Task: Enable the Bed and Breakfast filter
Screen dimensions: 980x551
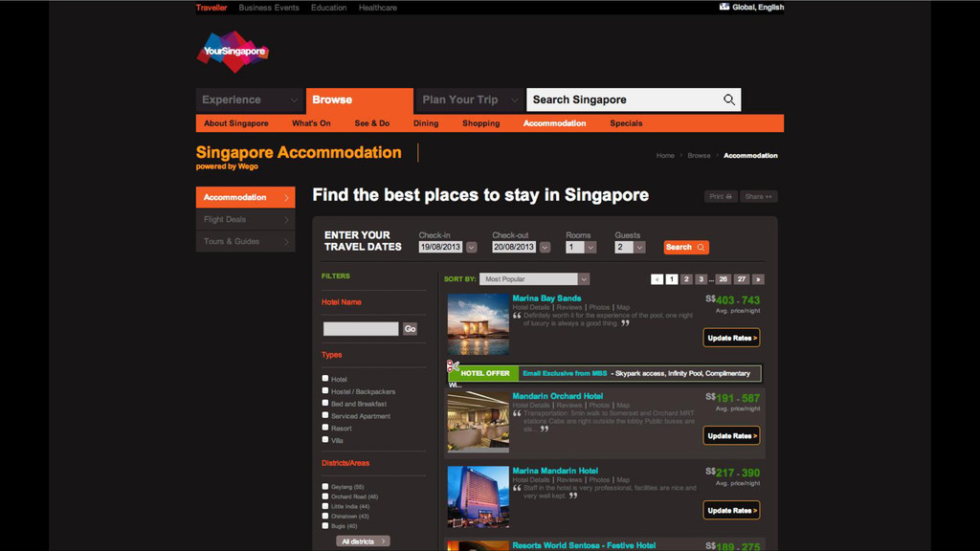Action: point(325,403)
